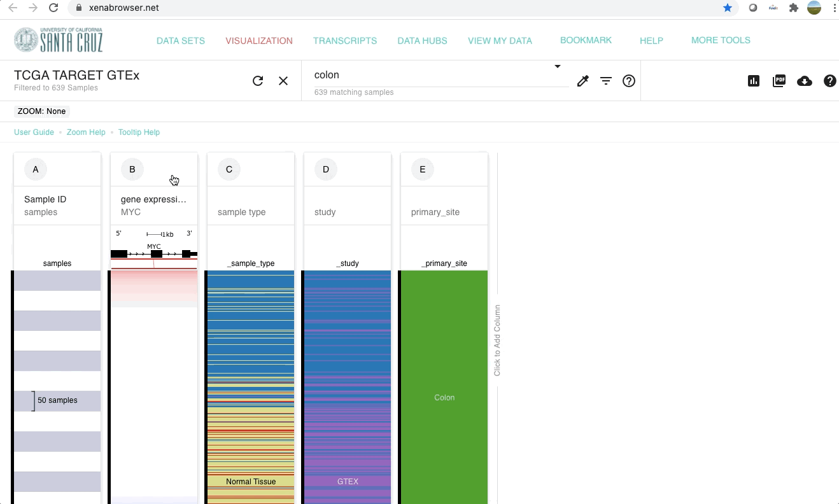Open the BOOKMARK menu

[586, 40]
